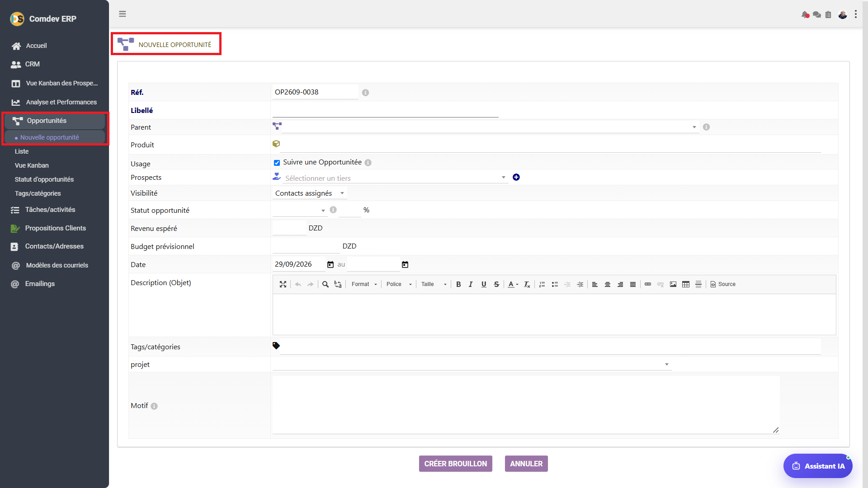Screen dimensions: 868x488
Task: Insert an image in the editor
Action: (x=673, y=284)
